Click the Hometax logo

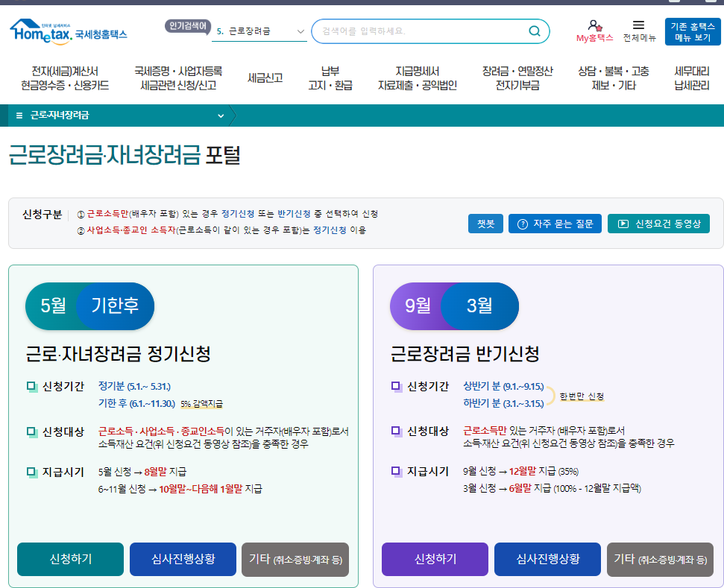pyautogui.click(x=67, y=31)
